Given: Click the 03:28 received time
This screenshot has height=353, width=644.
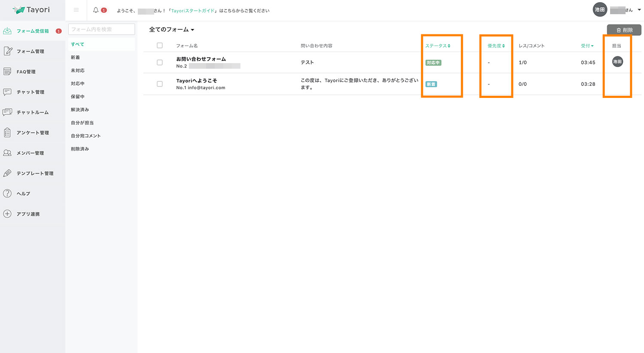Looking at the screenshot, I should click(588, 84).
